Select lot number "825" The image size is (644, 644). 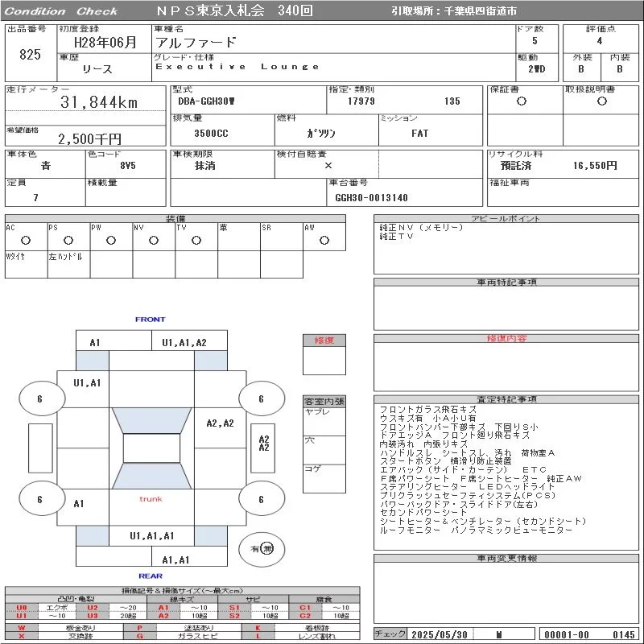(x=30, y=54)
